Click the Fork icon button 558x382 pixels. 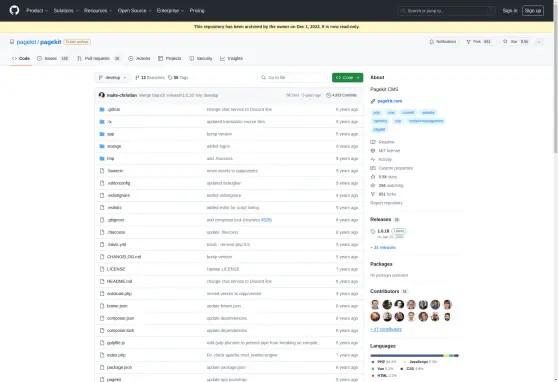[x=468, y=42]
